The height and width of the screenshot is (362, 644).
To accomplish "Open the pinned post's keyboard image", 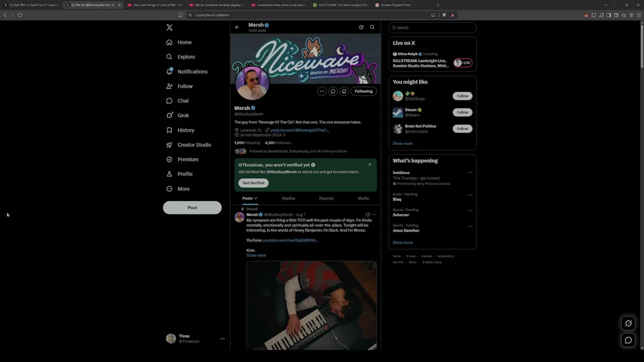I will [x=311, y=305].
